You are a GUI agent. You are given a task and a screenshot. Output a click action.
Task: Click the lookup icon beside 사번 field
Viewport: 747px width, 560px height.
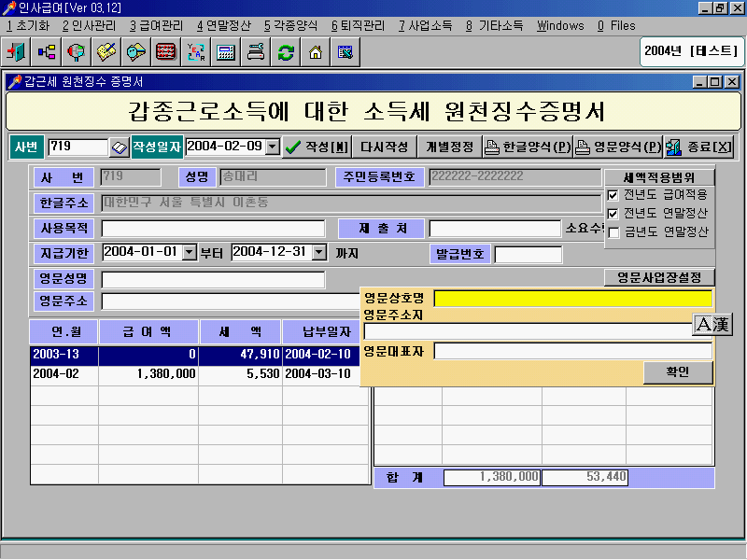119,147
